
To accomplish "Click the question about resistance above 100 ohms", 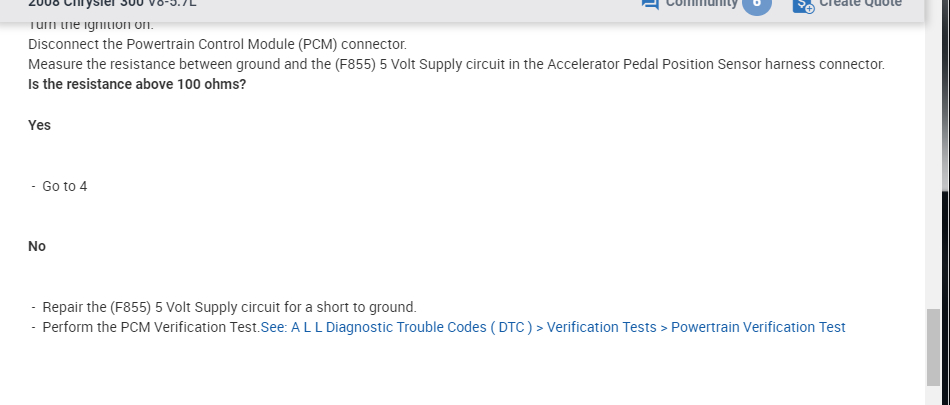I will point(137,84).
